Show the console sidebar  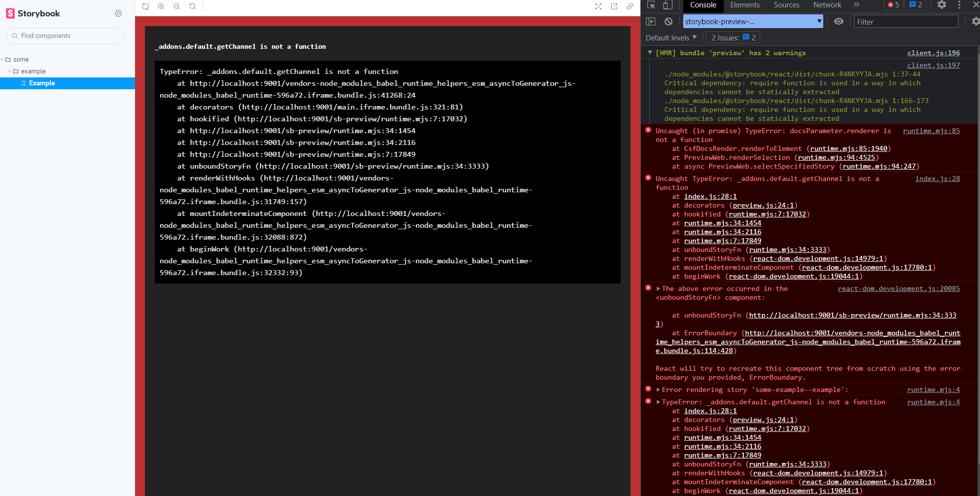tap(651, 22)
